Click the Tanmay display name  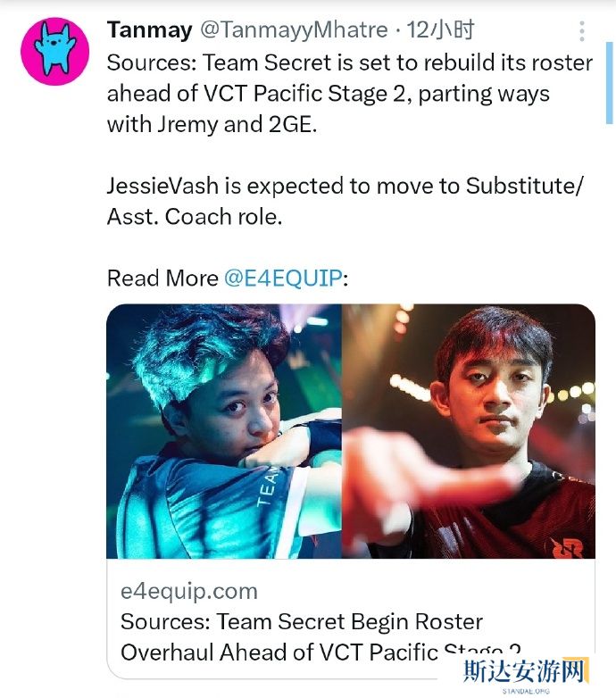(150, 29)
